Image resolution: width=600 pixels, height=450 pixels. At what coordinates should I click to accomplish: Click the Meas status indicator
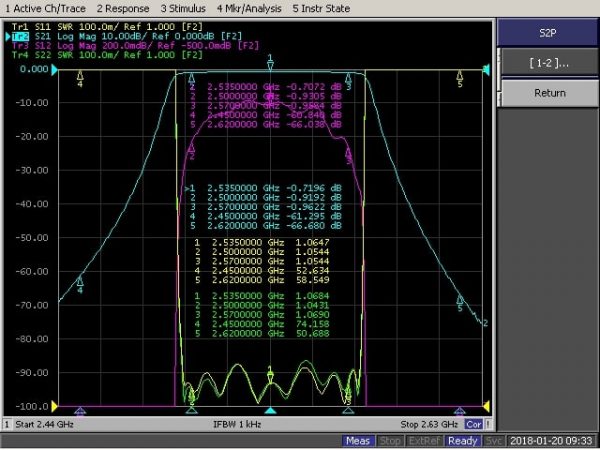358,441
